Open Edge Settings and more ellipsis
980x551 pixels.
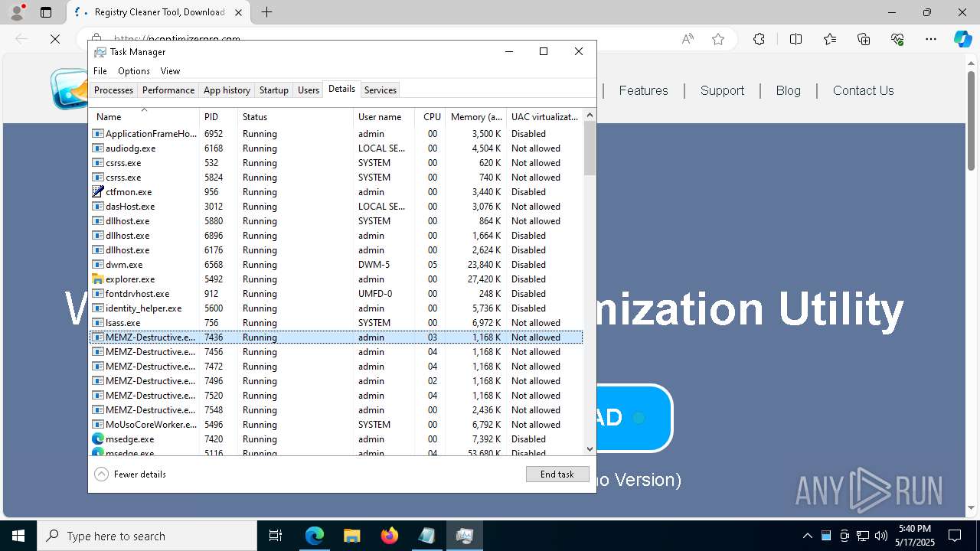[x=931, y=39]
